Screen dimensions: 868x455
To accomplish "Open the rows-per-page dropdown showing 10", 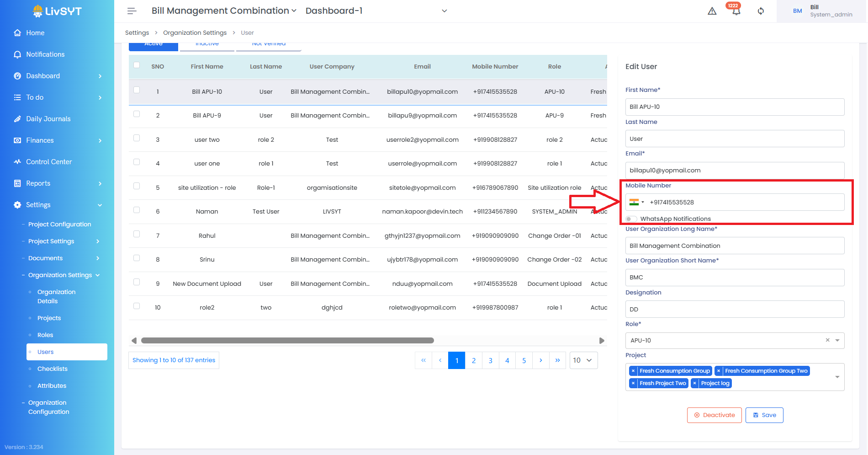I will tap(583, 360).
